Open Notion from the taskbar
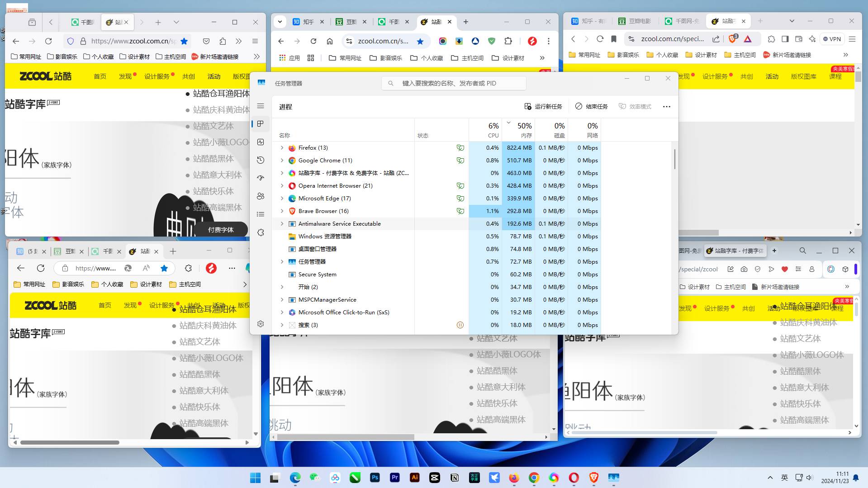This screenshot has height=488, width=868. click(x=455, y=478)
